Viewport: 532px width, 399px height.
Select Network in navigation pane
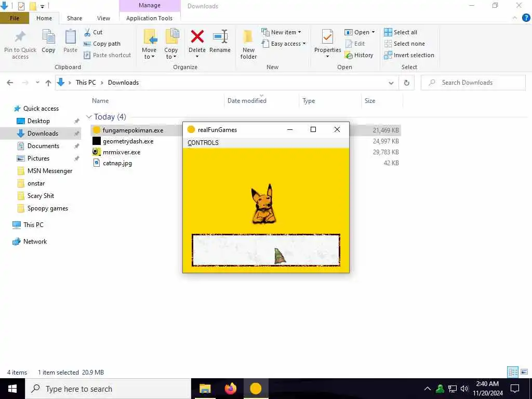(x=35, y=242)
